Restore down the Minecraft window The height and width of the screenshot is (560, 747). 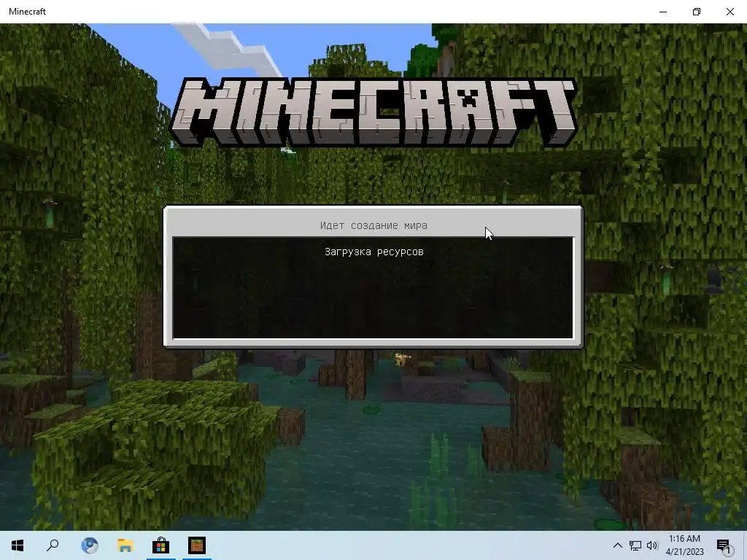[x=697, y=12]
